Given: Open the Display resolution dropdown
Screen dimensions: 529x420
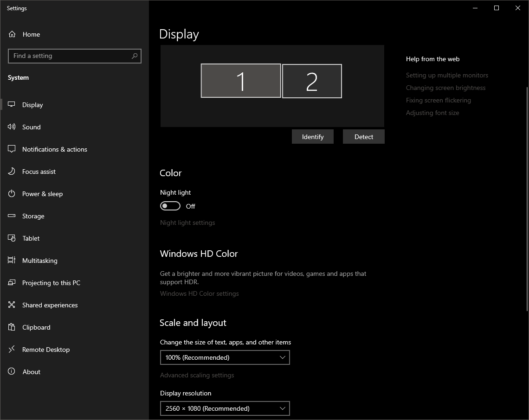Looking at the screenshot, I should (225, 408).
